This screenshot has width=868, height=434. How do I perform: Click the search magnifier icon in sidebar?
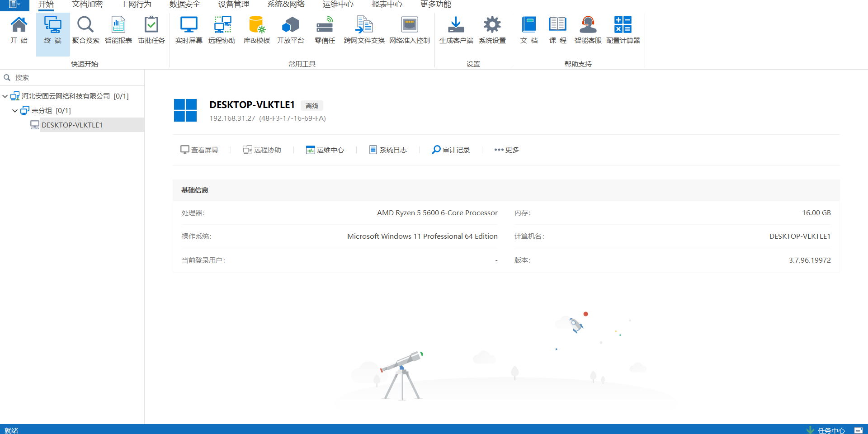point(7,77)
